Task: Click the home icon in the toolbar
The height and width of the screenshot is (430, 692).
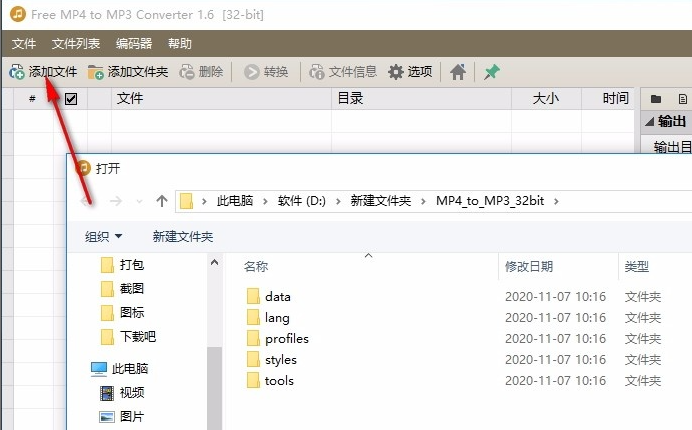Action: click(x=458, y=72)
